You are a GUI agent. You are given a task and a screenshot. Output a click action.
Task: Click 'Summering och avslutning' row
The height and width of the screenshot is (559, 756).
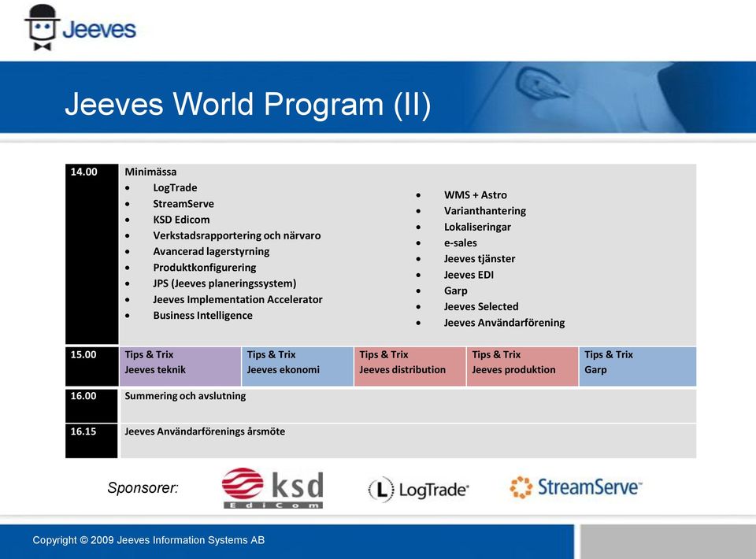coord(408,405)
